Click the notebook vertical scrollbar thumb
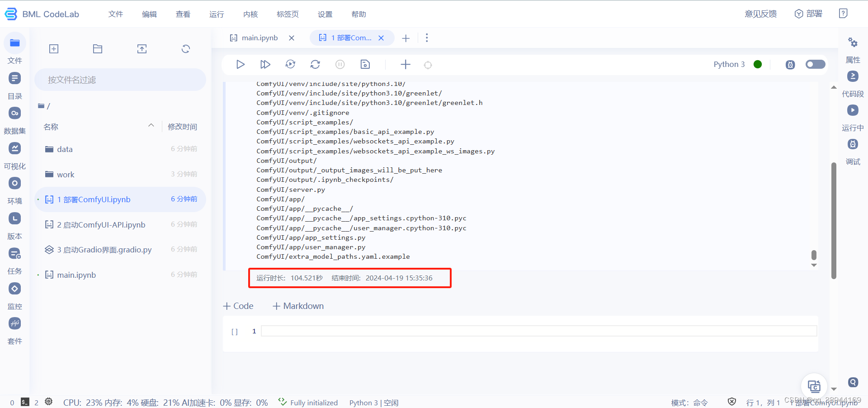Viewport: 868px width, 408px height. pyautogui.click(x=834, y=220)
